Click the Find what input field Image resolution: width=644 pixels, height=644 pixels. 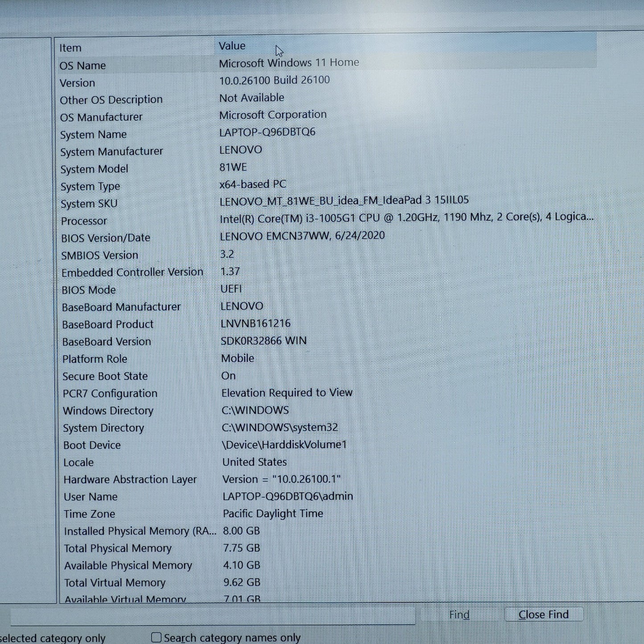213,616
